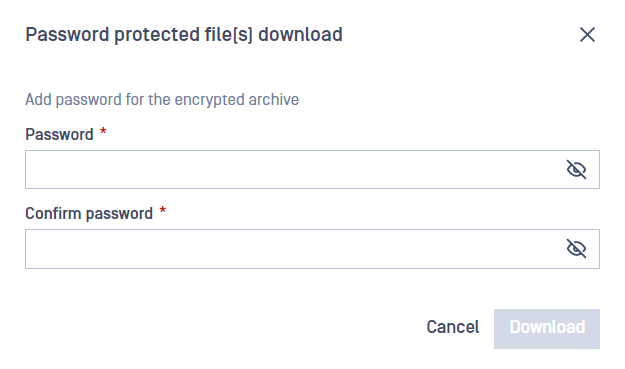
Task: Click the Password field label
Action: (59, 135)
